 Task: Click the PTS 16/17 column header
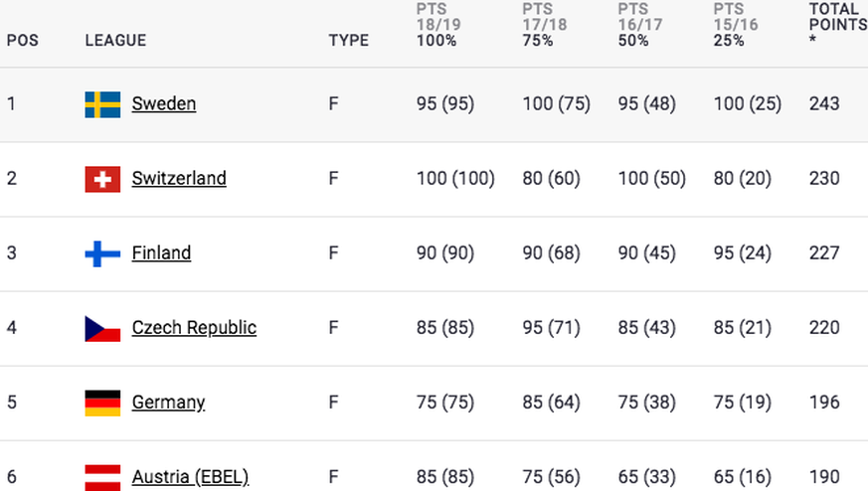640,25
